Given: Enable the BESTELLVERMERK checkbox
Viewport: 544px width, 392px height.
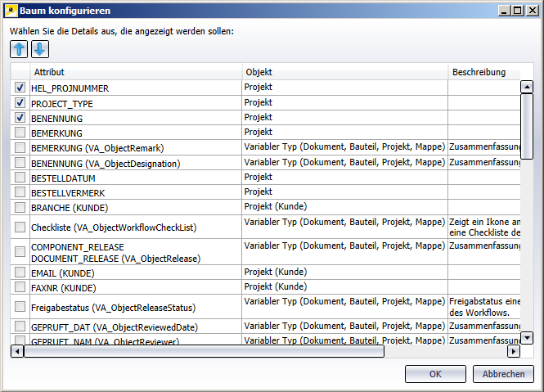Looking at the screenshot, I should coord(20,192).
